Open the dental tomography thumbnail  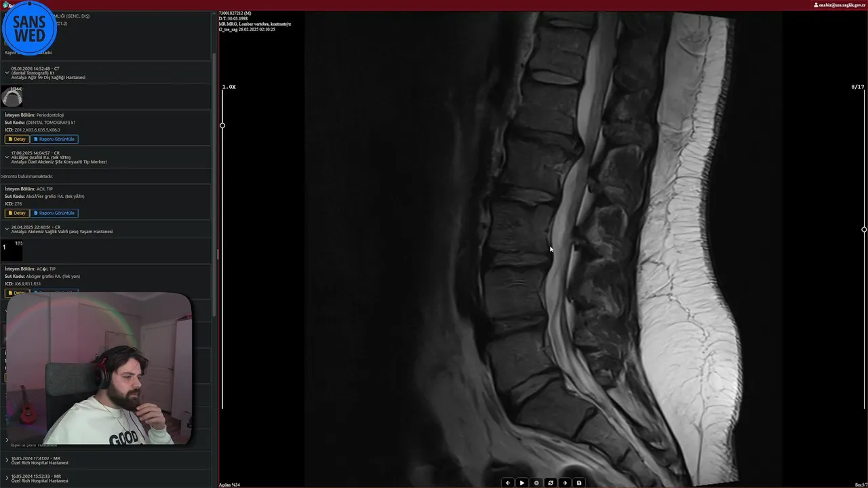coord(12,97)
